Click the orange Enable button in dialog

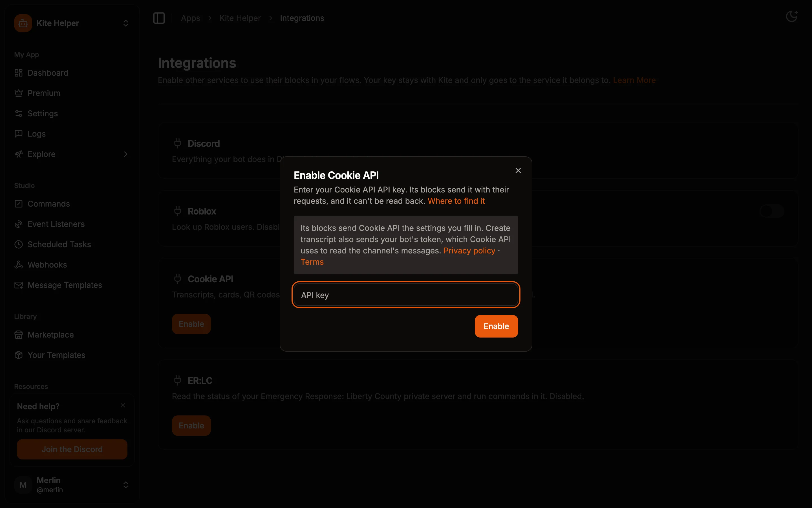(x=496, y=326)
